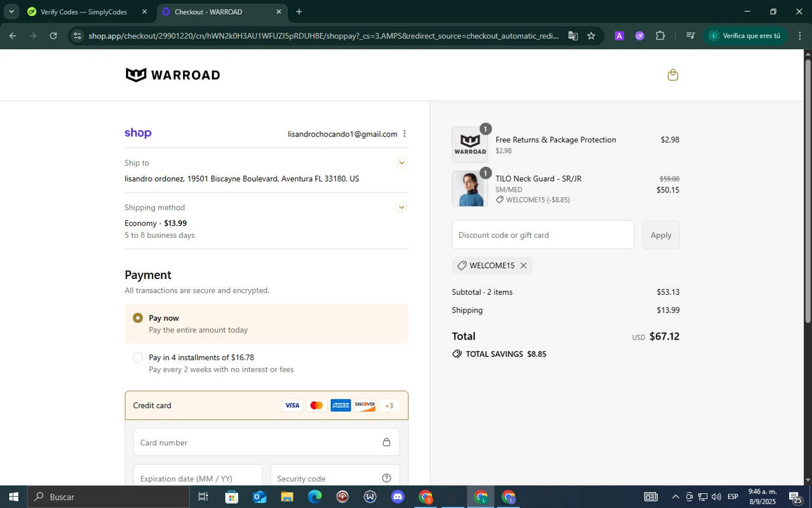Open the Extensions puzzle icon
Viewport: 812px width, 508px height.
pos(660,36)
